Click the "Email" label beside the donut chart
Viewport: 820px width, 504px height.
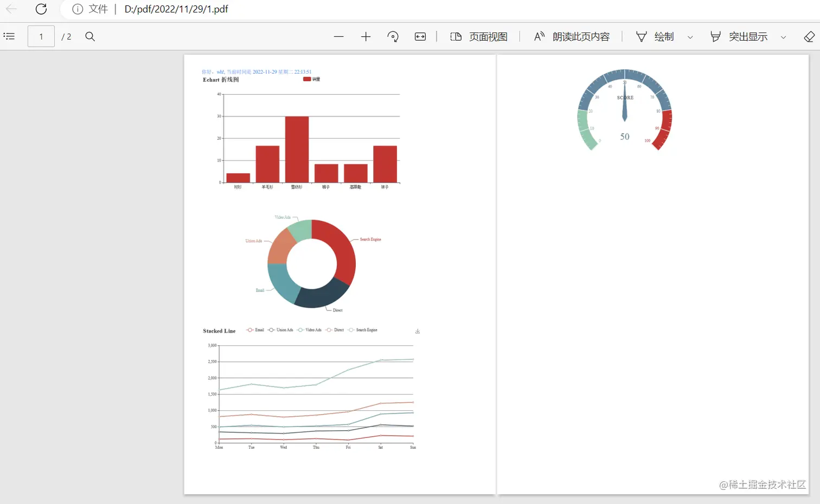click(260, 290)
